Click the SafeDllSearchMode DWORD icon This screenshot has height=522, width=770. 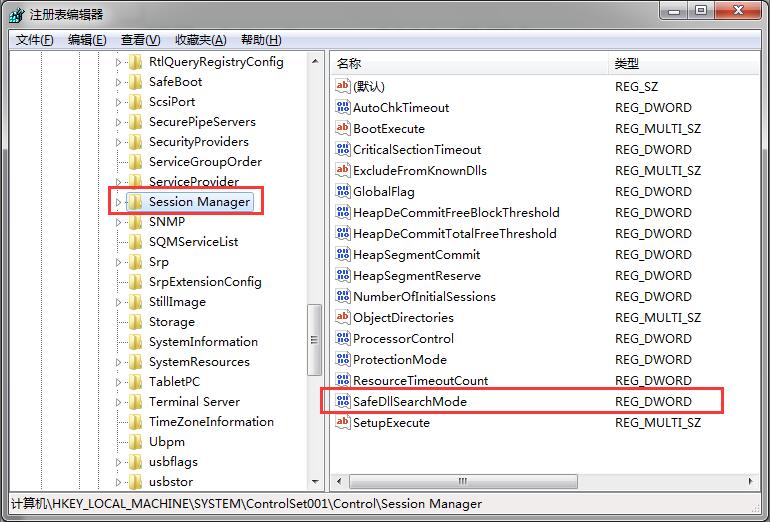click(342, 401)
